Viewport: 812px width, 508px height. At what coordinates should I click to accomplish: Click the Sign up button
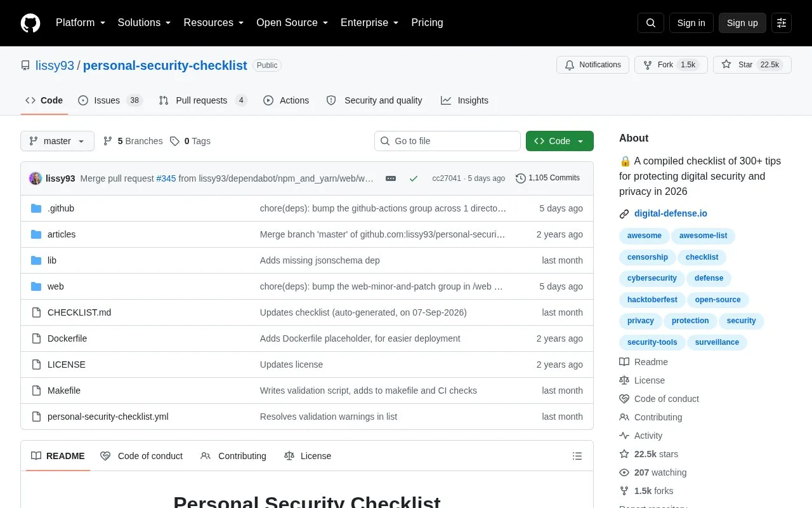click(x=742, y=23)
